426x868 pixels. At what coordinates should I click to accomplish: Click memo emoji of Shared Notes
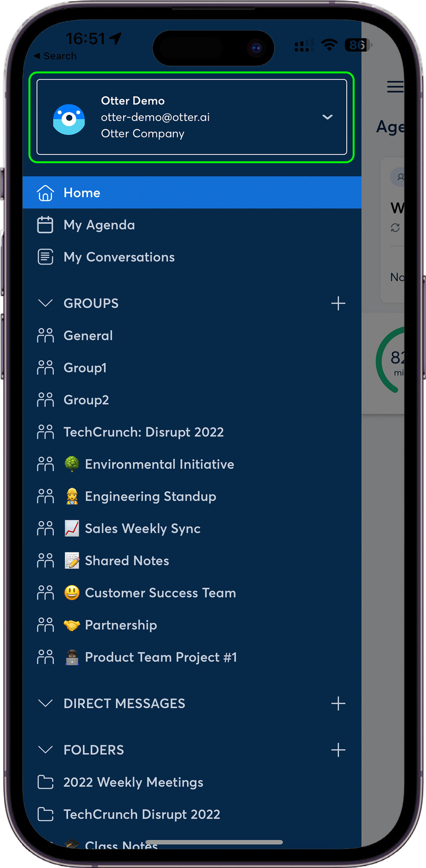pyautogui.click(x=72, y=560)
